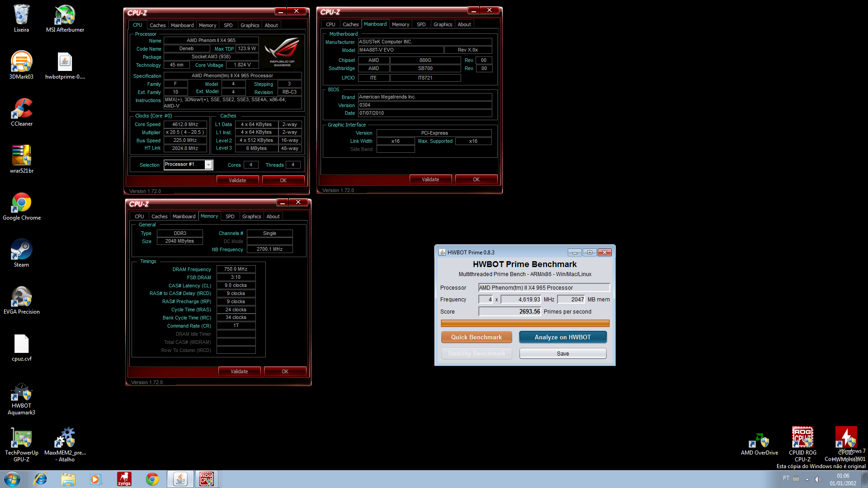The height and width of the screenshot is (488, 868).
Task: Open Internet Explorer in taskbar
Action: point(41,479)
